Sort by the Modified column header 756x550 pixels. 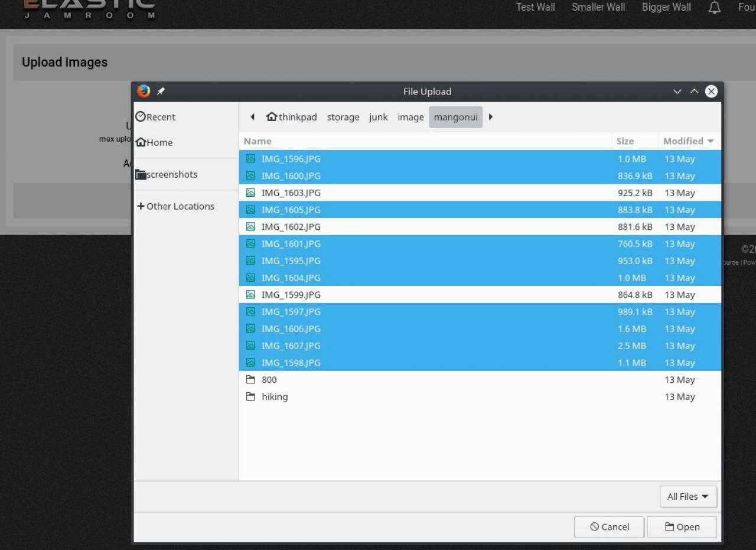688,141
